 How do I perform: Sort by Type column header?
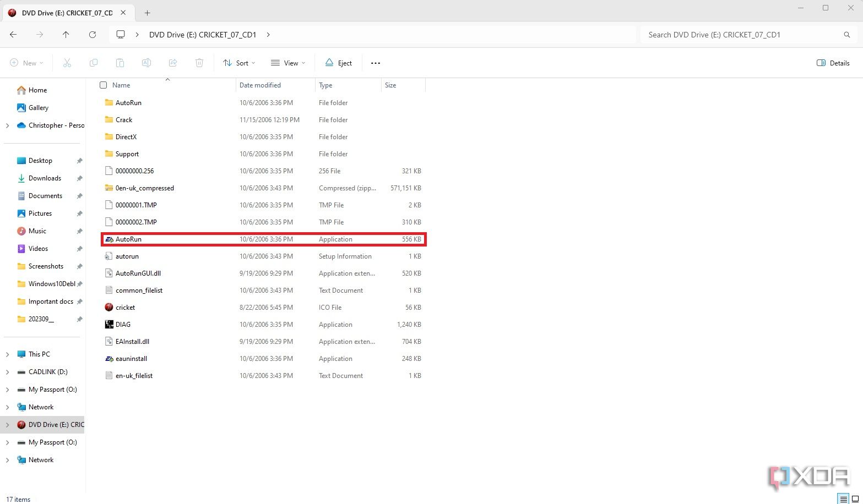coord(325,85)
